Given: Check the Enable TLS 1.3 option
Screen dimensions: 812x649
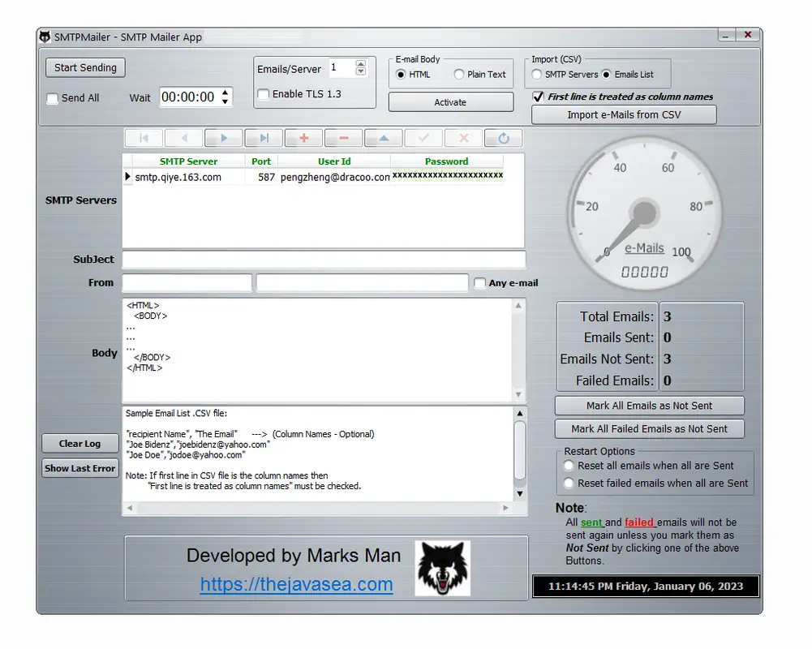Looking at the screenshot, I should (263, 94).
